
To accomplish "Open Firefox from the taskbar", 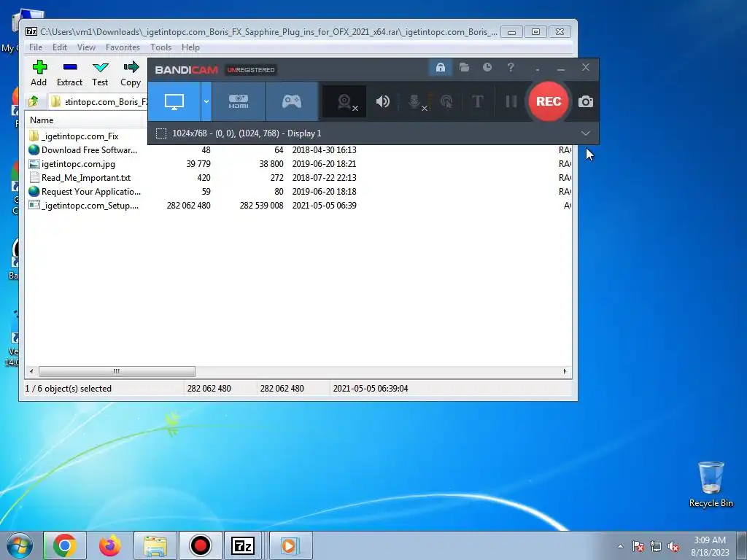I will tap(110, 545).
